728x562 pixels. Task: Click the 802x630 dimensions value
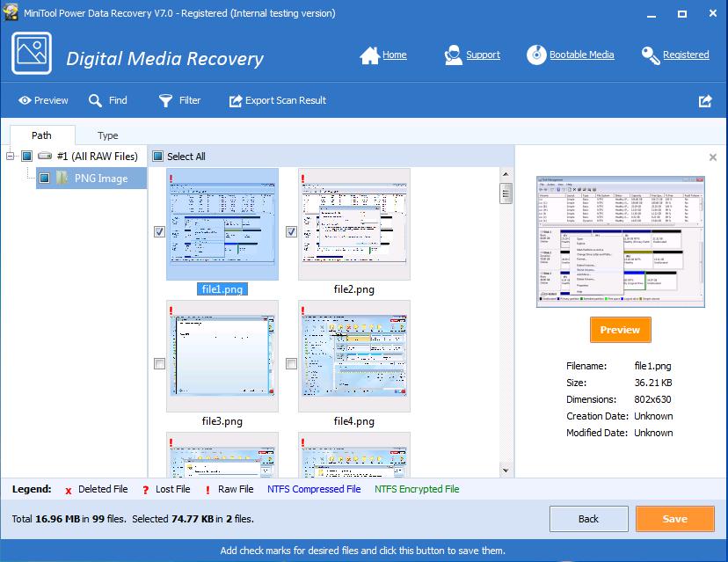point(652,399)
